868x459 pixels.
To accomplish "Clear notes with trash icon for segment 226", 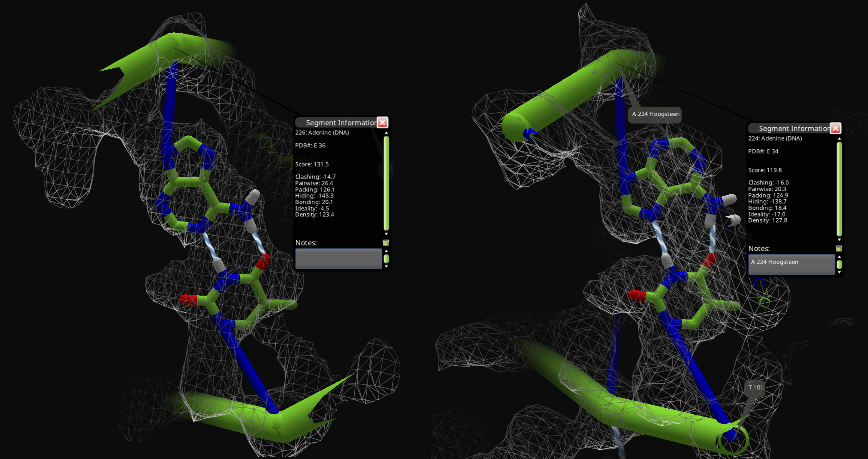I will [386, 243].
